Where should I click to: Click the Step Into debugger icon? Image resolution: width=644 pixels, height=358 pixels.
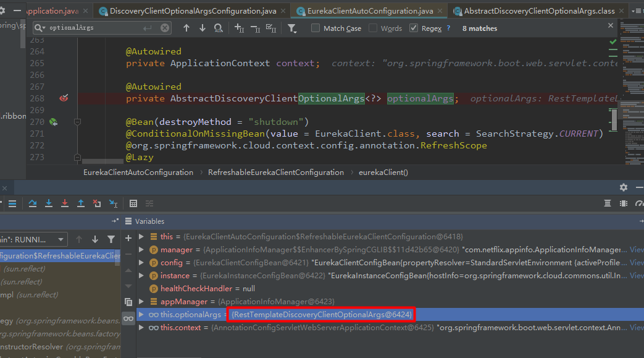coord(48,203)
